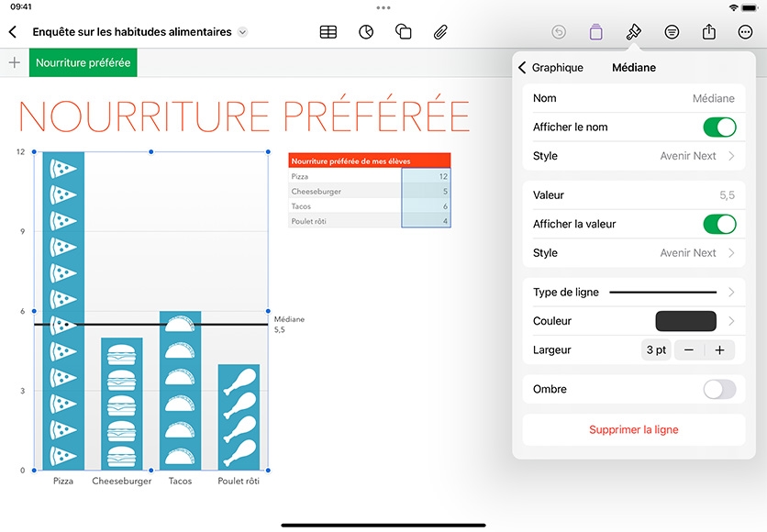This screenshot has height=532, width=767.
Task: Toggle the Ombre switch on
Action: click(719, 389)
